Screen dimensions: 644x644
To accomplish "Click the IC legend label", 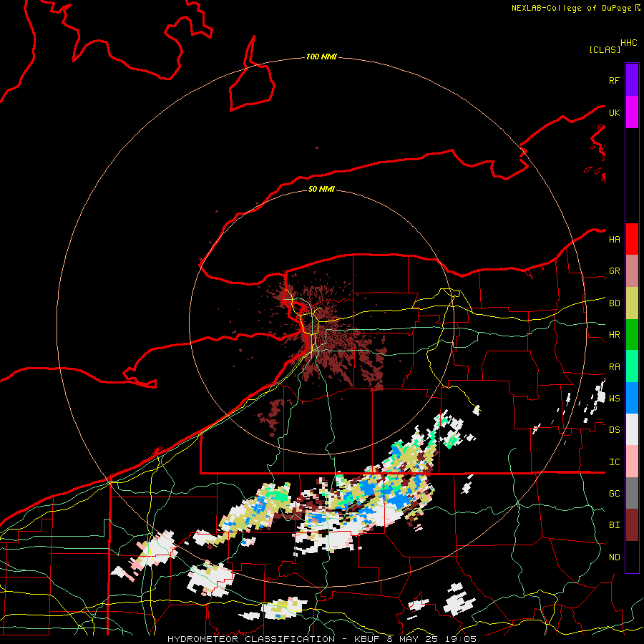I will (614, 462).
